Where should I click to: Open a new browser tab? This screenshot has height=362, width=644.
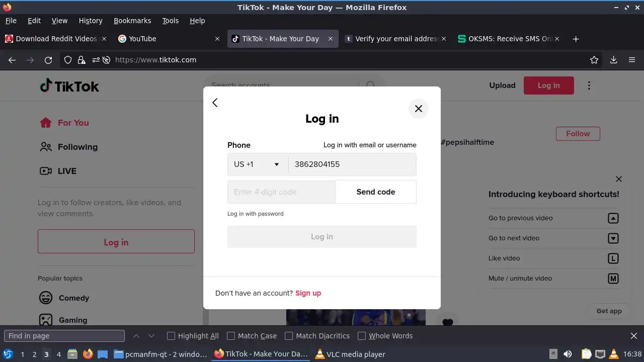pos(576,39)
